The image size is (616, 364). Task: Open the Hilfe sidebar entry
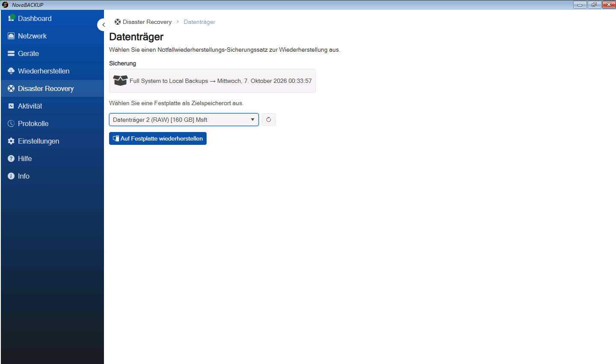point(52,159)
